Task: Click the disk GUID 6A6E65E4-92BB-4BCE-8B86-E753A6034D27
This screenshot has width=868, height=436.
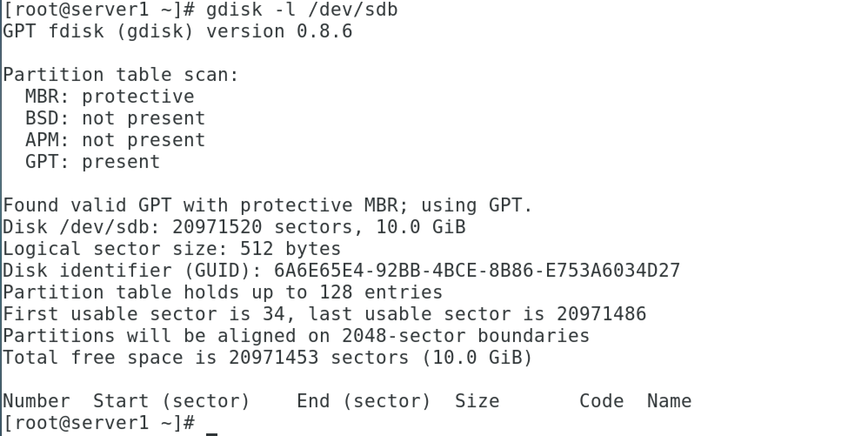Action: point(477,271)
